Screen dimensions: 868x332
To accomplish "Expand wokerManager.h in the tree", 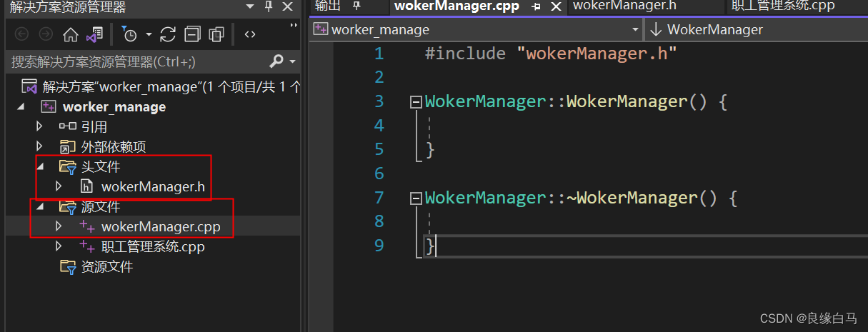I will pyautogui.click(x=59, y=187).
